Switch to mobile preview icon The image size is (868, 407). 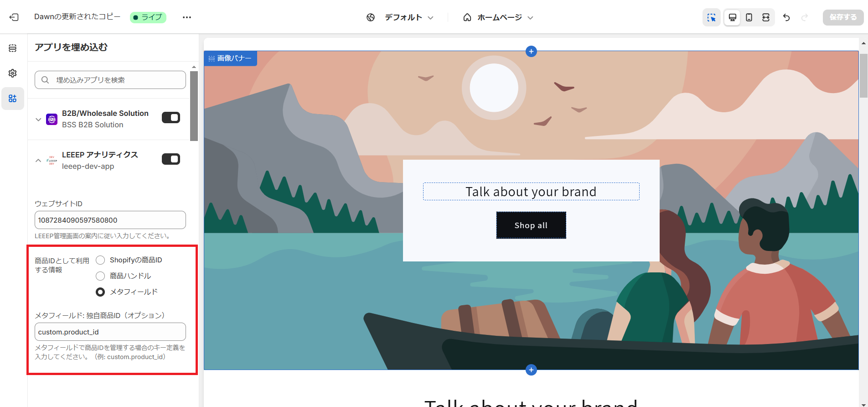(749, 17)
